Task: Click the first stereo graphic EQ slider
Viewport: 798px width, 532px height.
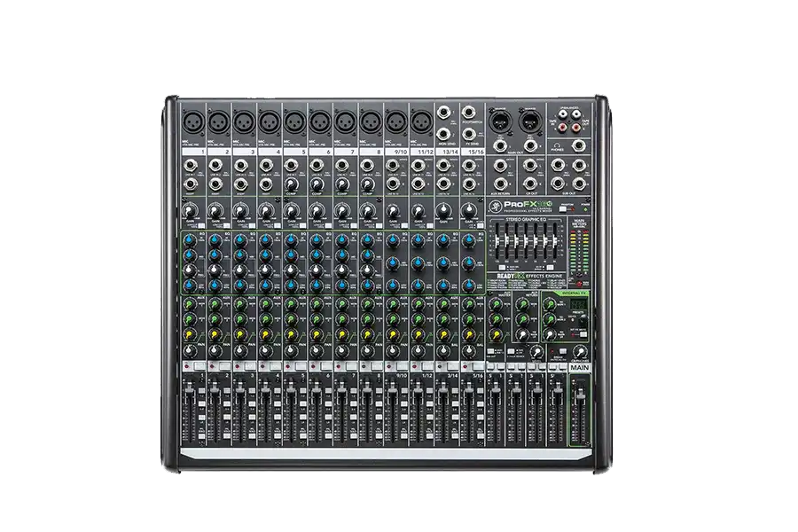Action: pos(496,239)
